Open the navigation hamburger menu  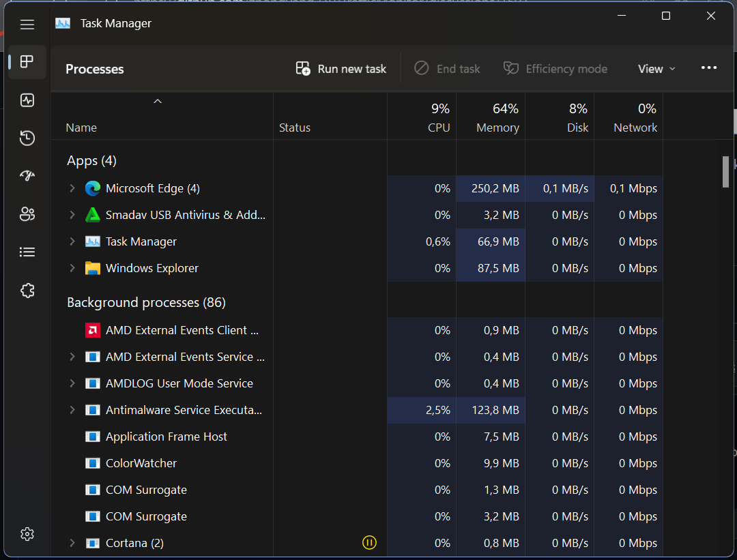pyautogui.click(x=27, y=25)
